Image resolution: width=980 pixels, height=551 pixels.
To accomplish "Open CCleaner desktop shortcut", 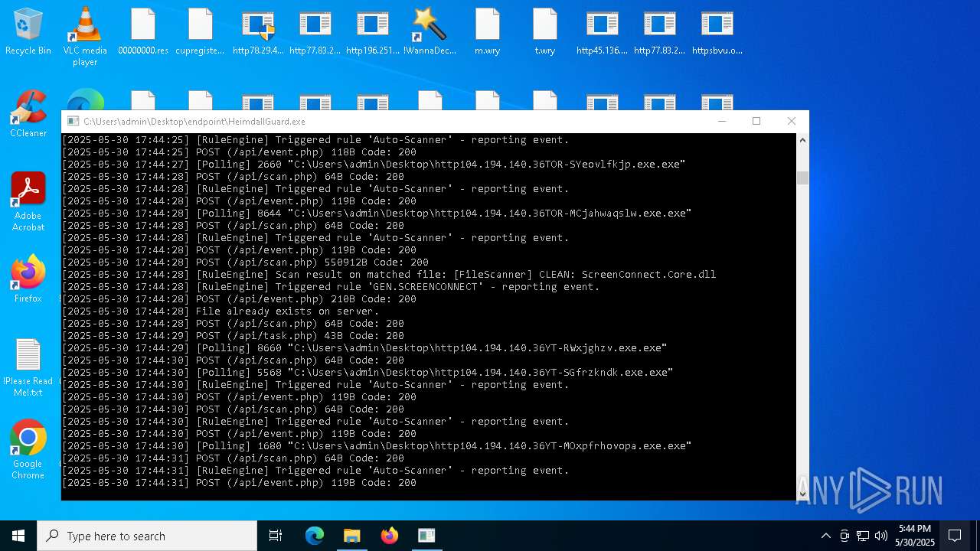I will coord(28,115).
